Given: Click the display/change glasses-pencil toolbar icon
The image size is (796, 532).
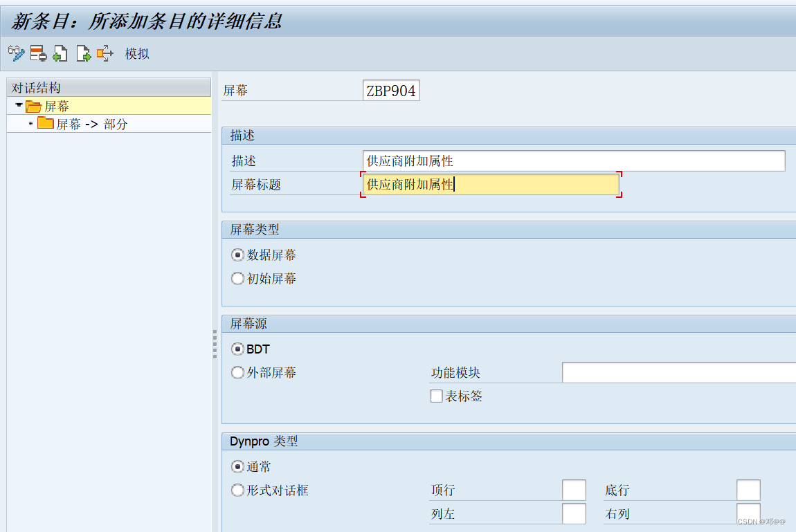Looking at the screenshot, I should click(x=16, y=53).
